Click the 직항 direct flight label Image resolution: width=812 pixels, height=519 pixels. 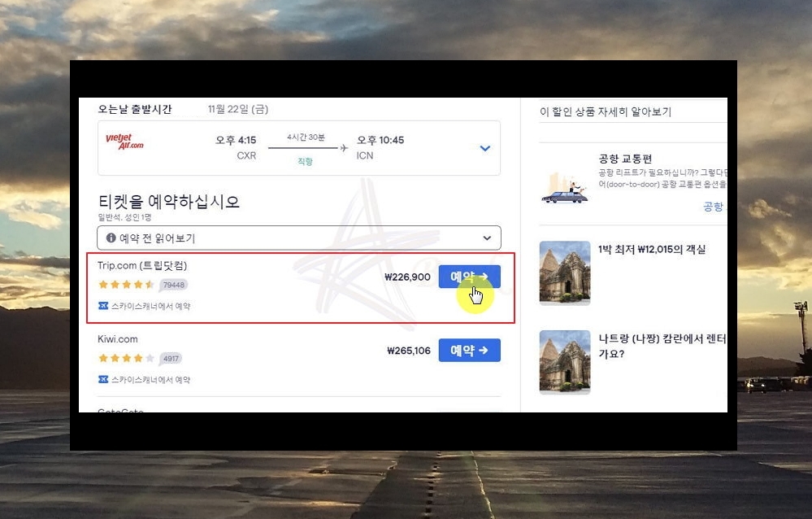click(x=305, y=161)
